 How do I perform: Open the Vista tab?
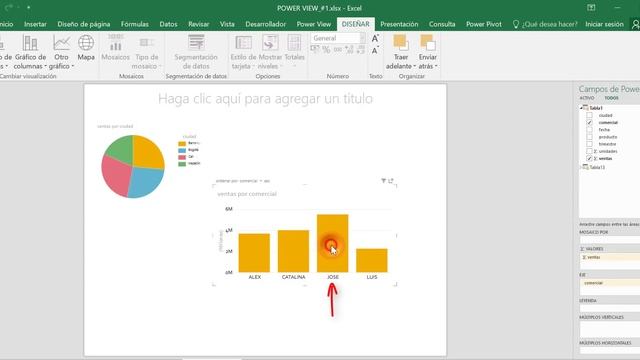(227, 24)
